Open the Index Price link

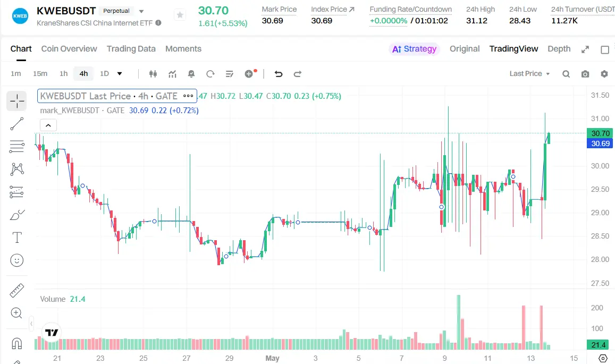333,10
